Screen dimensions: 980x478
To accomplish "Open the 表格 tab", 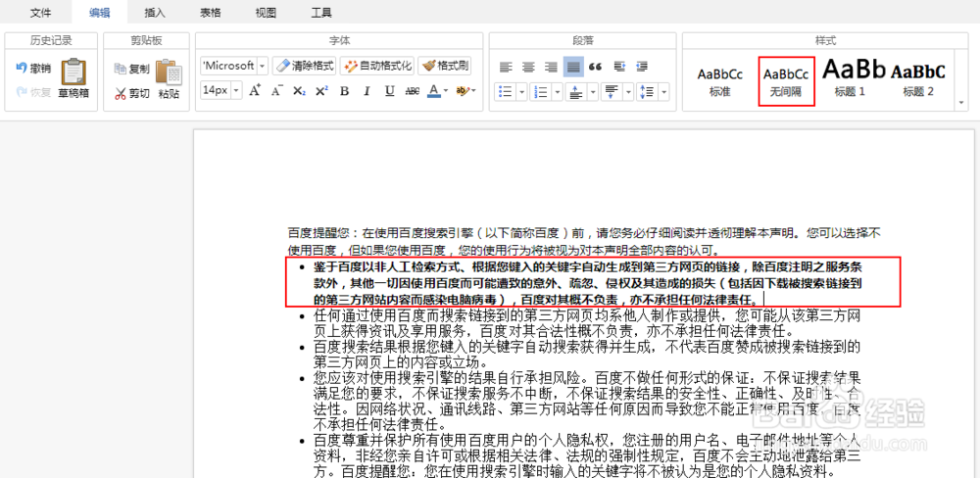I will (210, 13).
